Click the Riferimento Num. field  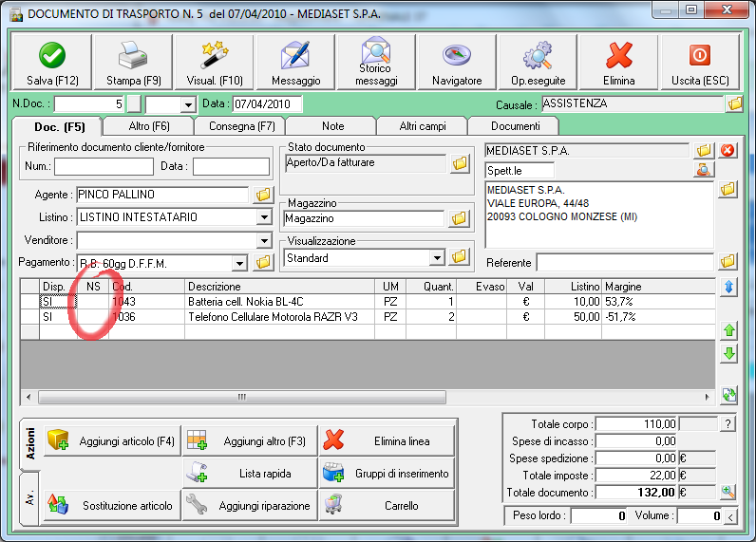(104, 167)
